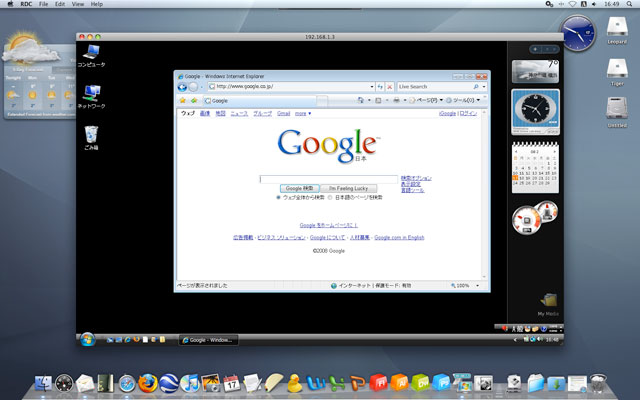
Task: Open iTunes from the Mac Dock
Action: [190, 384]
